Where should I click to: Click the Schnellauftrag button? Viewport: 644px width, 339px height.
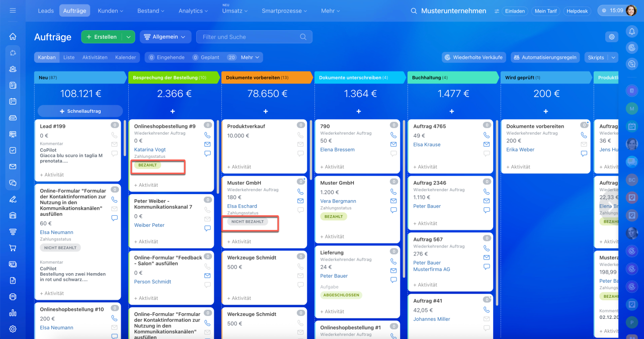[x=80, y=111]
